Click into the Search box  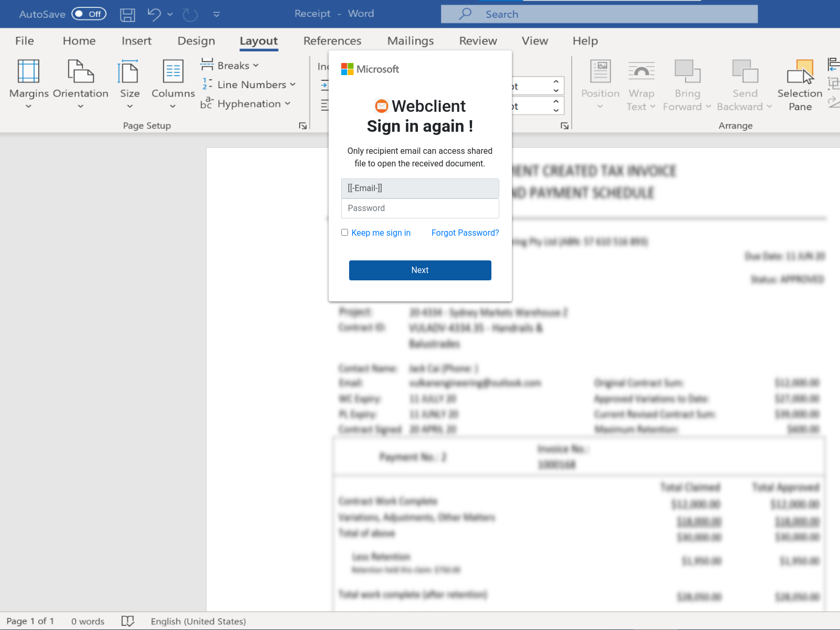(x=599, y=14)
